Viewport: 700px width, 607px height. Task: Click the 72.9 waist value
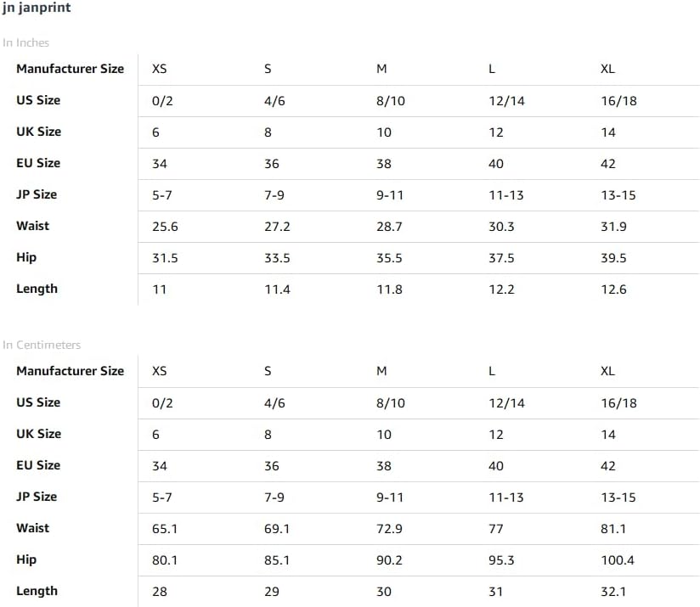[x=389, y=529]
